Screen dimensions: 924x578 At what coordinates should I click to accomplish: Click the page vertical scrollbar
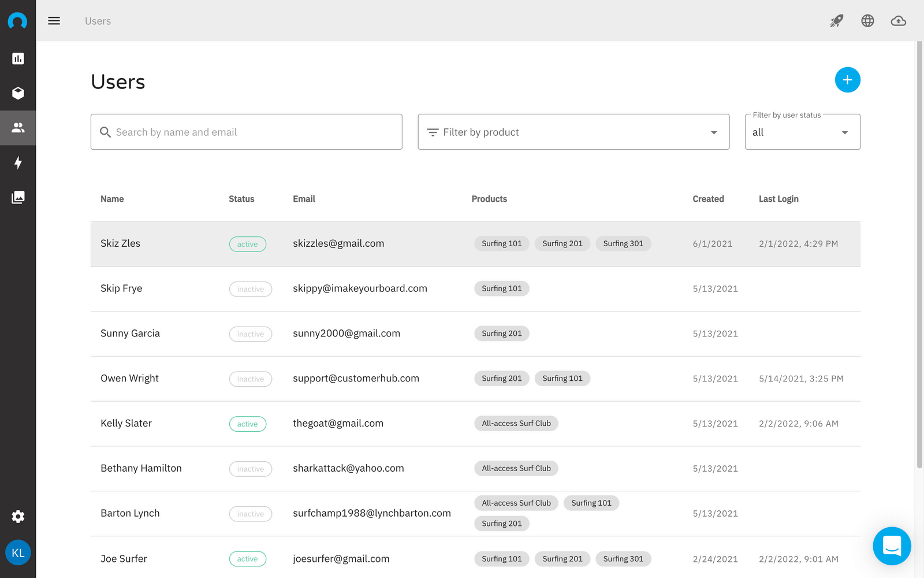click(x=919, y=254)
